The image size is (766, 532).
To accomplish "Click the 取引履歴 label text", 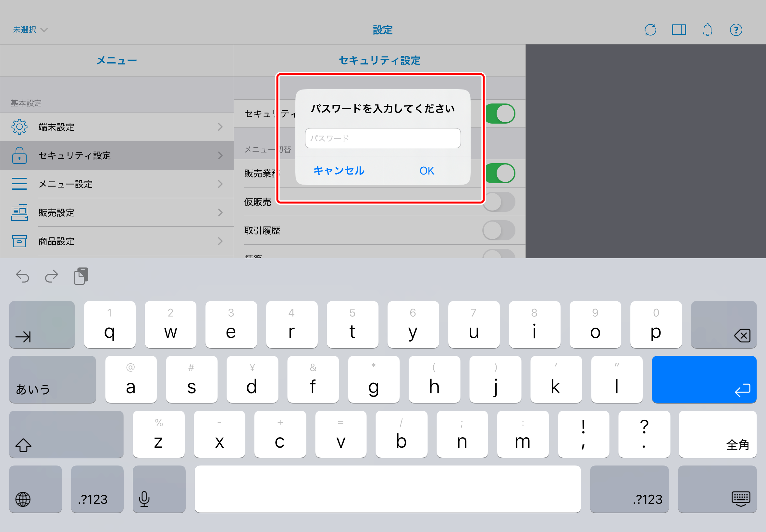I will [262, 230].
